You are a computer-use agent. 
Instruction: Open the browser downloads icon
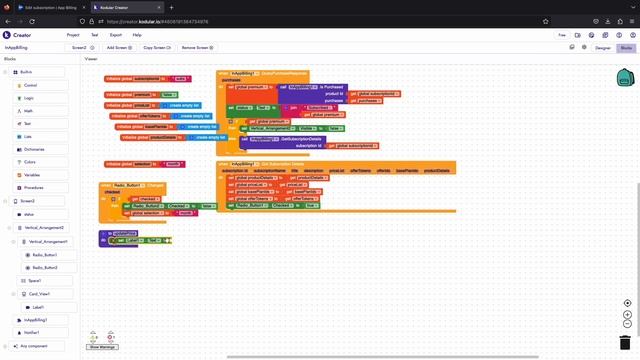click(608, 21)
